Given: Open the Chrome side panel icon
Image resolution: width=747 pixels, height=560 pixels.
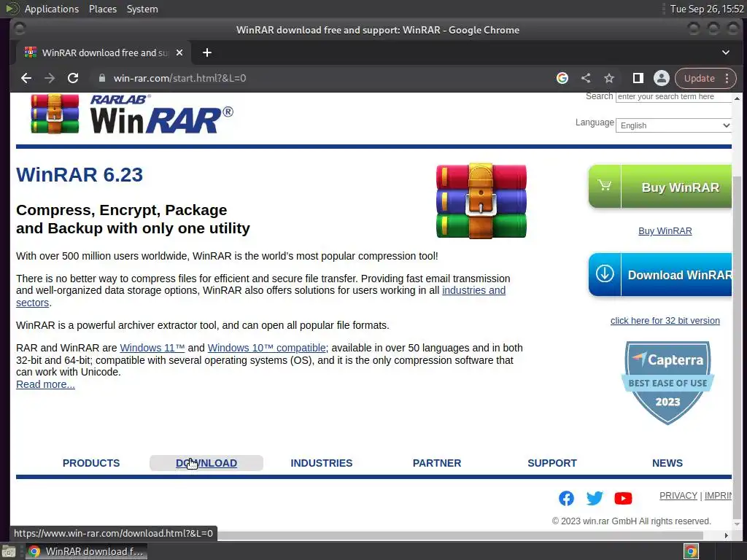Looking at the screenshot, I should click(x=638, y=78).
